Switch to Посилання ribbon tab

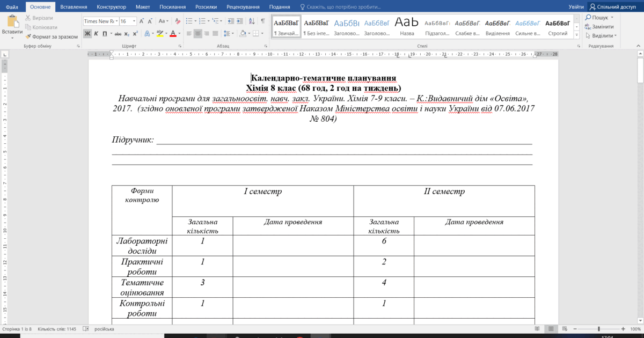pyautogui.click(x=173, y=6)
